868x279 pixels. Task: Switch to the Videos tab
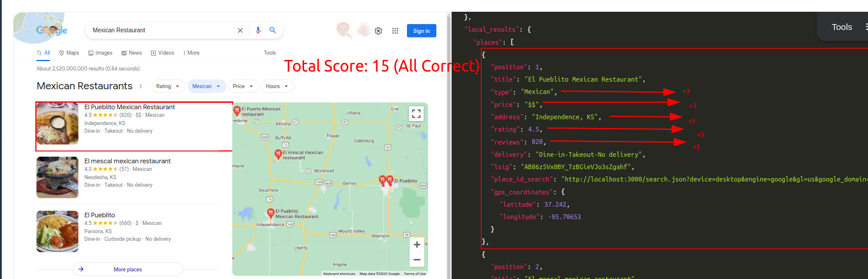[162, 53]
